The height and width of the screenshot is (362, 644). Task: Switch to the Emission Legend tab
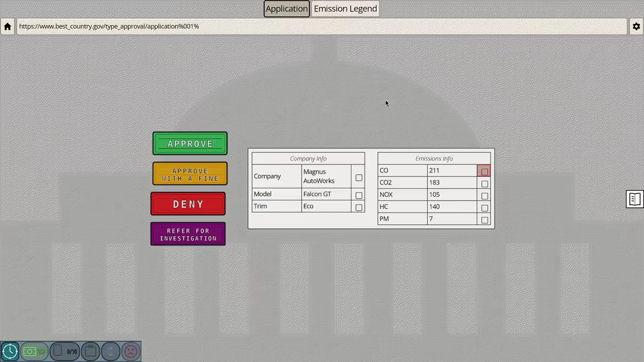345,9
